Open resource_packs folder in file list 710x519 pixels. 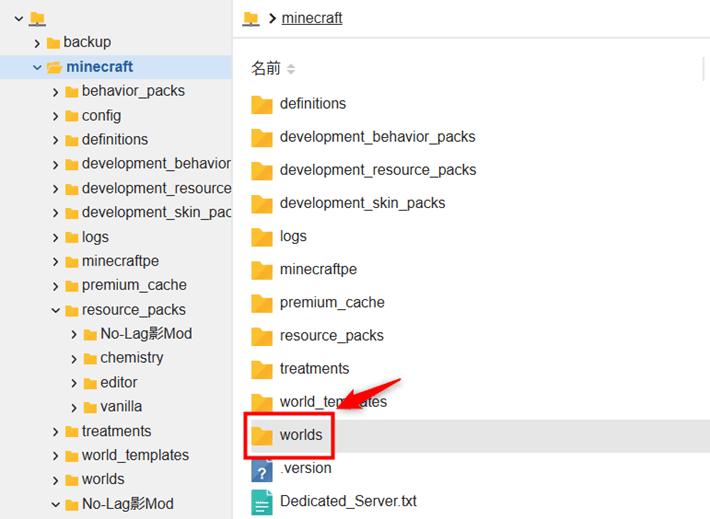coord(331,336)
